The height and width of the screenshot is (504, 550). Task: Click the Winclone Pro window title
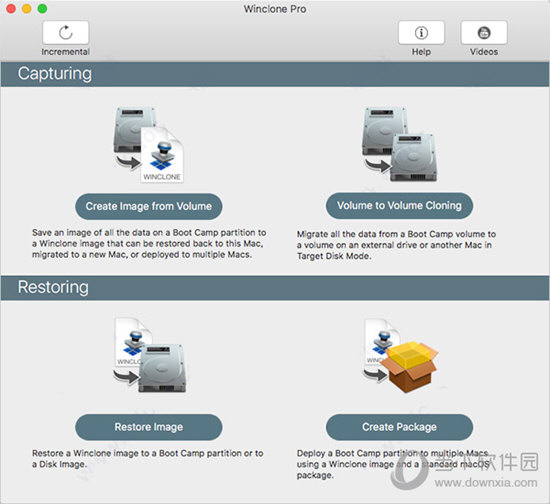pyautogui.click(x=275, y=9)
